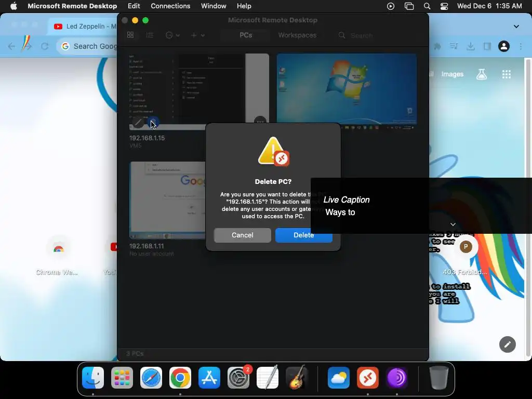Select list view in Remote Desktop toolbar
Image resolution: width=532 pixels, height=399 pixels.
(150, 35)
